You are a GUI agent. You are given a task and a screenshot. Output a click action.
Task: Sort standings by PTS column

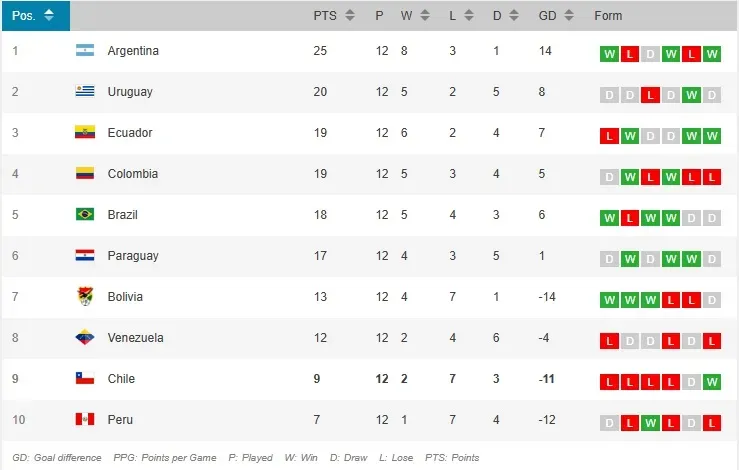click(333, 16)
